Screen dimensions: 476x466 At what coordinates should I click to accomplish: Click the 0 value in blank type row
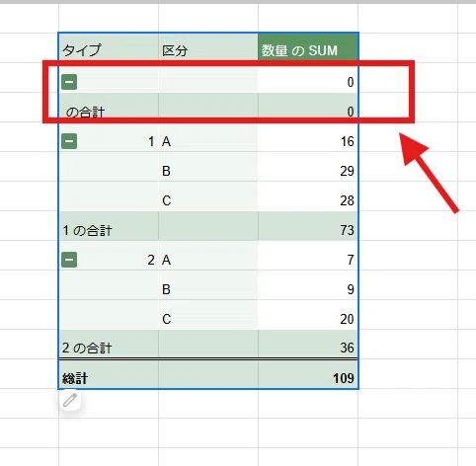[x=351, y=82]
